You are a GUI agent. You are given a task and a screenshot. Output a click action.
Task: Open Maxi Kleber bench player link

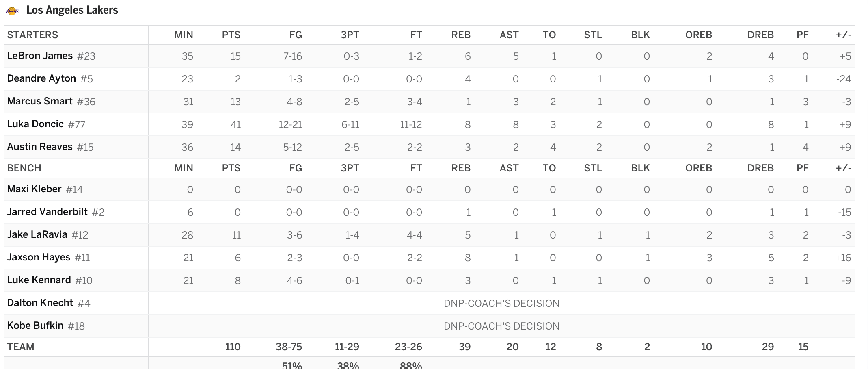point(34,189)
